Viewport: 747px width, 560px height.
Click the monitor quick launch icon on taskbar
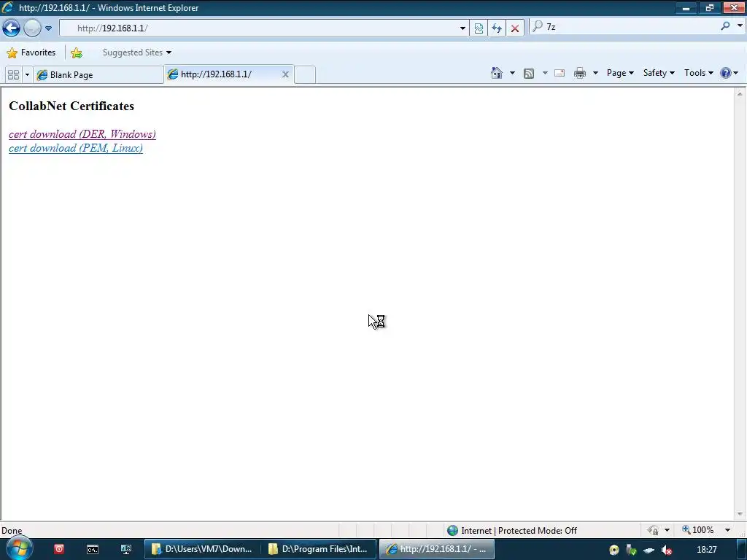pyautogui.click(x=125, y=550)
